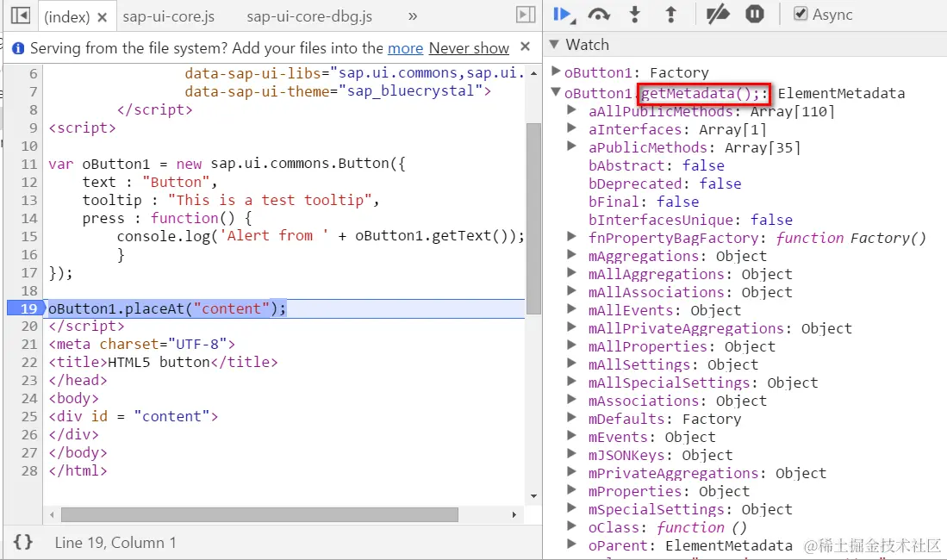Expand mSpecialSettings object
The image size is (947, 560).
(x=571, y=508)
